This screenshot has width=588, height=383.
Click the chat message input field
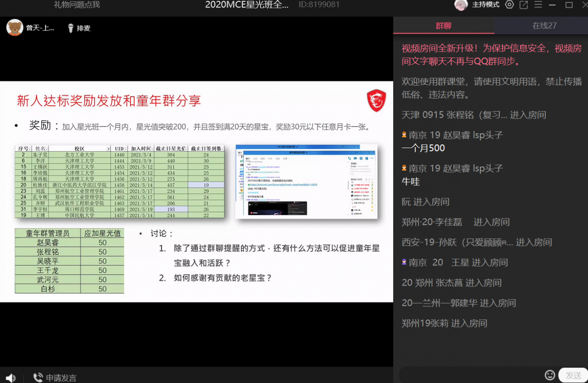(471, 375)
